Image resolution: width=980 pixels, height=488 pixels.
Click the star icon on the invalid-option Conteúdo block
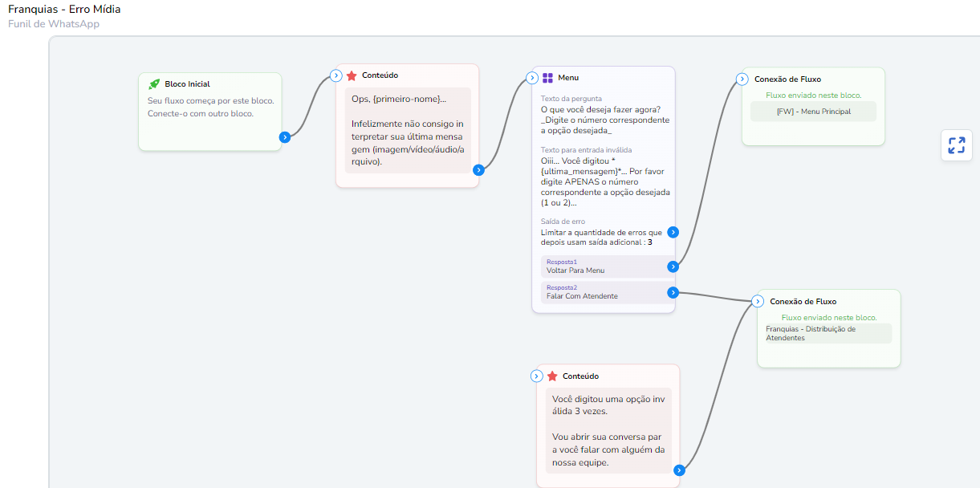[x=552, y=376]
